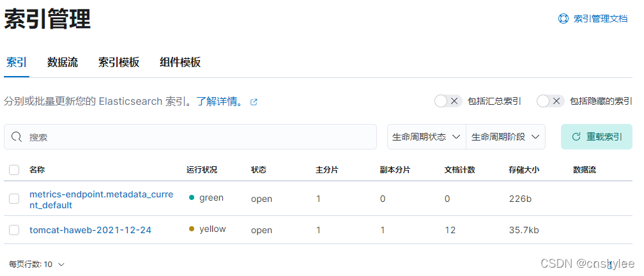Click the 索引管理 page heading
Viewport: 644px width, 276px height.
click(x=47, y=19)
